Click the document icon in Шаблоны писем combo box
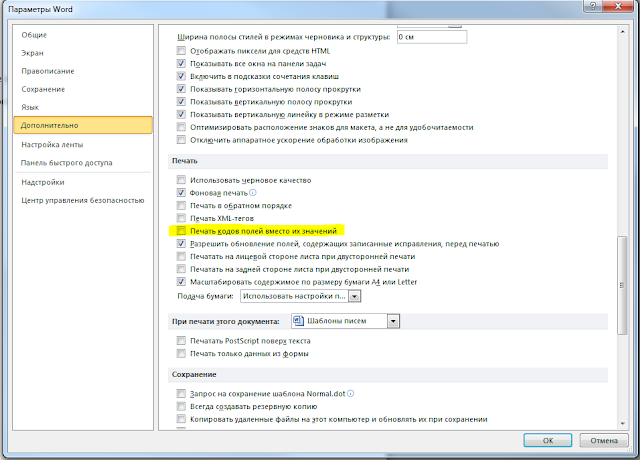The image size is (640, 460). tap(299, 321)
